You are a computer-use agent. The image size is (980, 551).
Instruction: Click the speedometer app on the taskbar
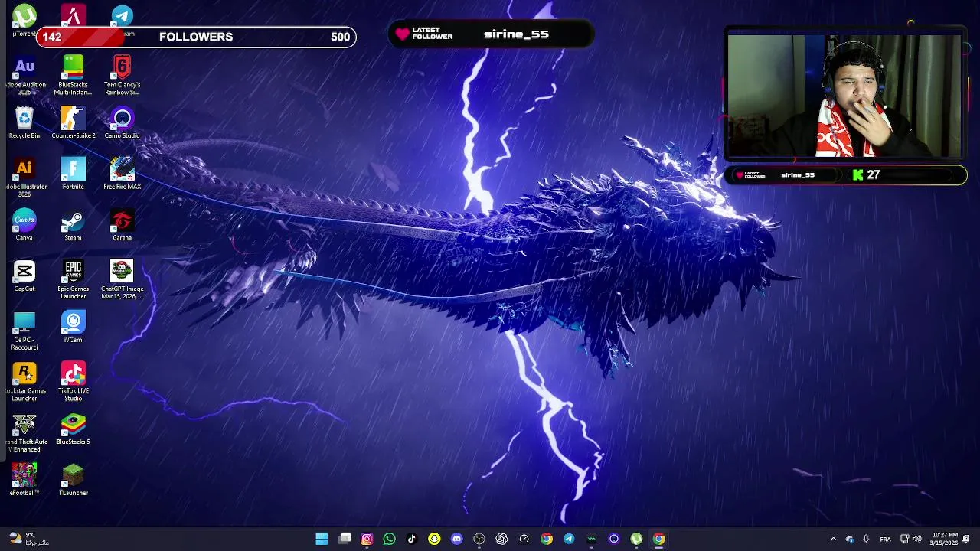pos(524,539)
